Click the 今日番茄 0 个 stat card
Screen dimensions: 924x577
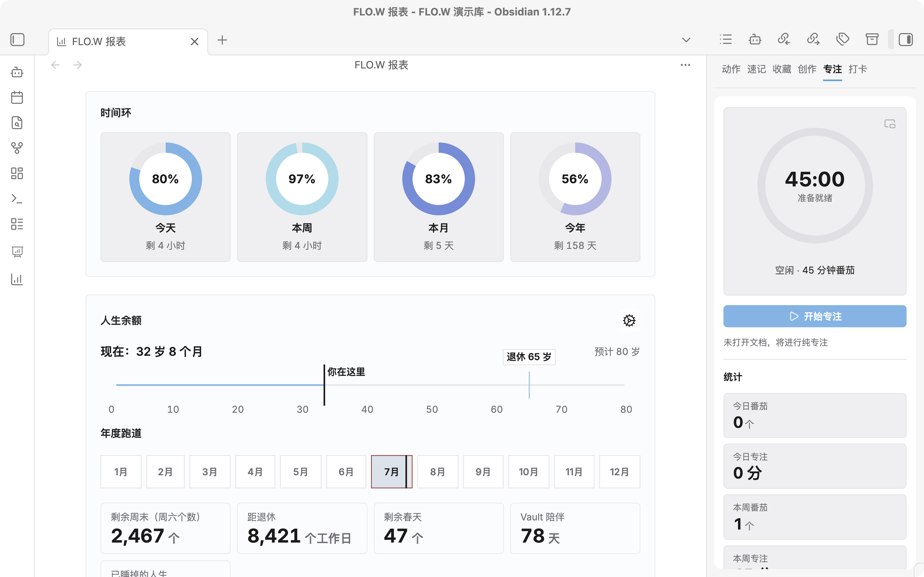[x=815, y=416]
